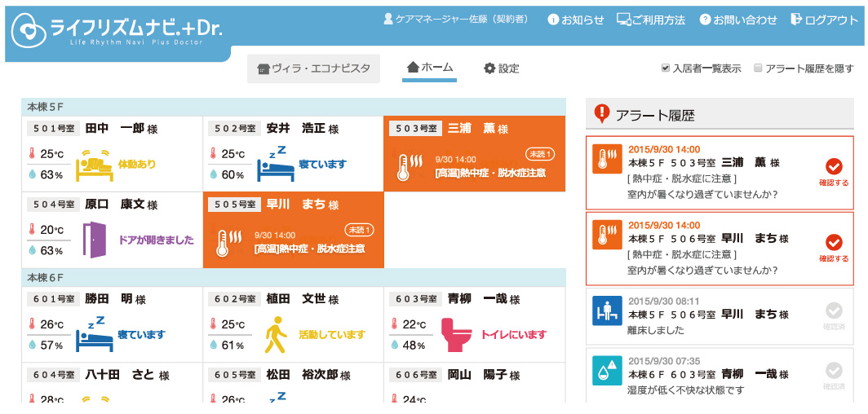
Task: Click the 未読1 unread badge on room 503
Action: tap(540, 154)
